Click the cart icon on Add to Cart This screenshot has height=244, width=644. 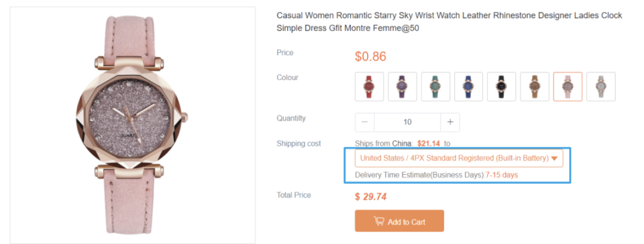pos(378,221)
